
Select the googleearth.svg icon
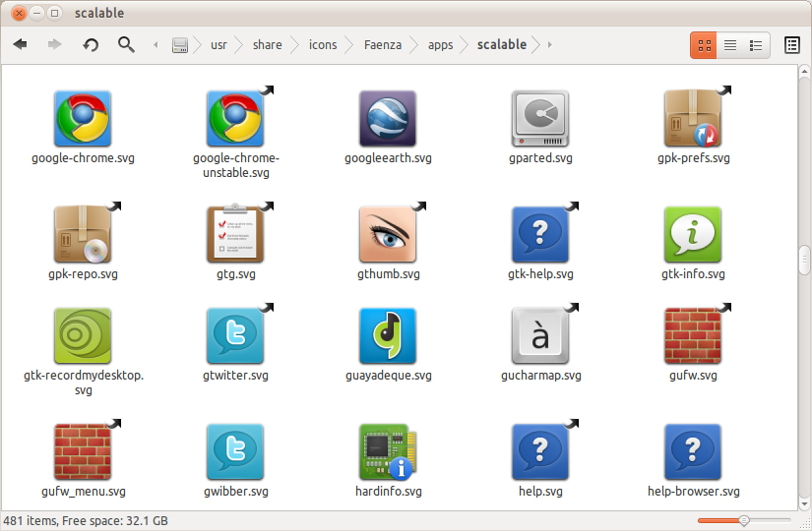pyautogui.click(x=388, y=119)
